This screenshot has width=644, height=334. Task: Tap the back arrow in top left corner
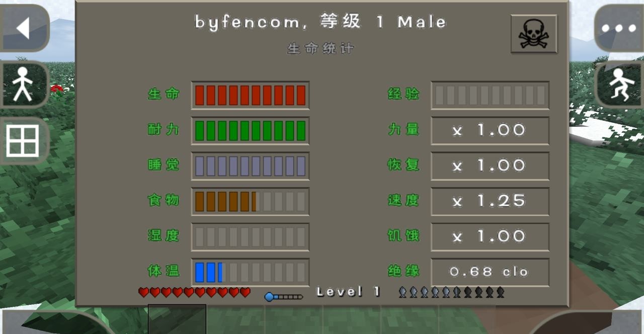point(24,29)
